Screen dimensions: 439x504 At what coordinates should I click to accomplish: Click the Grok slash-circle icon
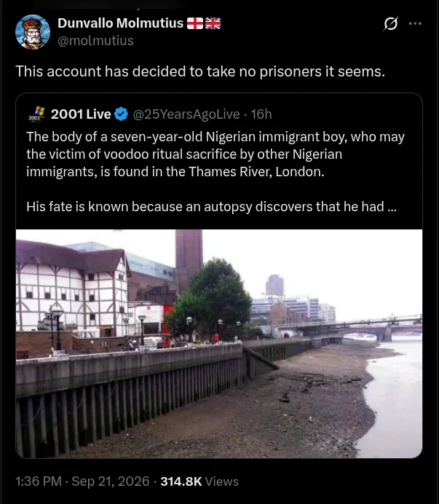391,23
